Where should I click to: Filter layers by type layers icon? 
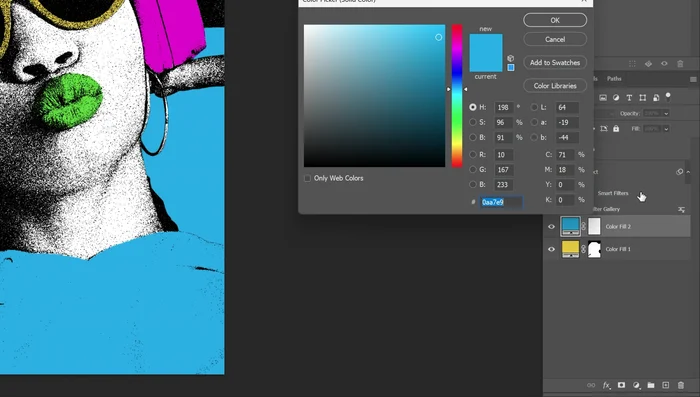pos(629,97)
